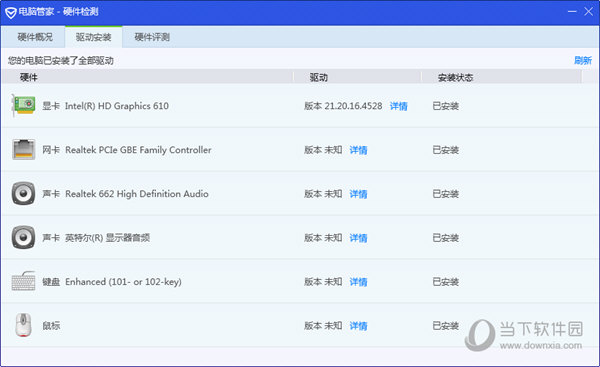This screenshot has height=367, width=600.
Task: Click the window title 电脑管家 - 硬件检测
Action: pos(59,12)
